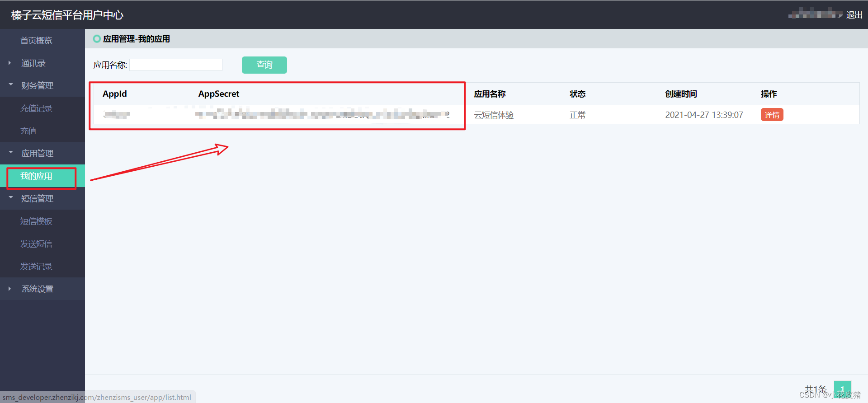Viewport: 868px width, 403px height.
Task: Click page number 1 in pagination
Action: point(842,389)
